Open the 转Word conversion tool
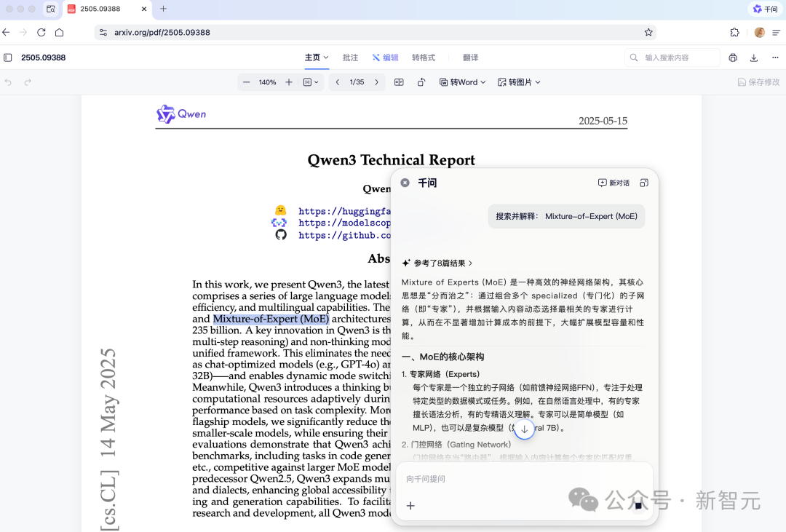Image resolution: width=786 pixels, height=532 pixels. 463,82
